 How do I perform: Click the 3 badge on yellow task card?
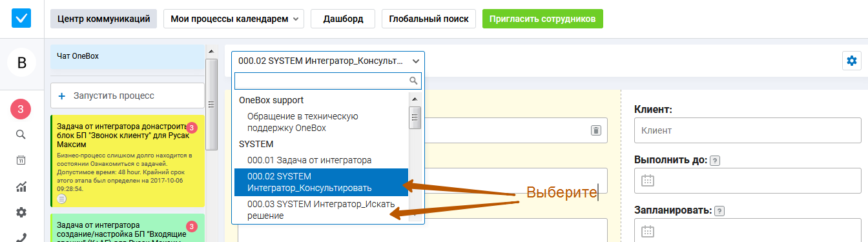tap(191, 128)
